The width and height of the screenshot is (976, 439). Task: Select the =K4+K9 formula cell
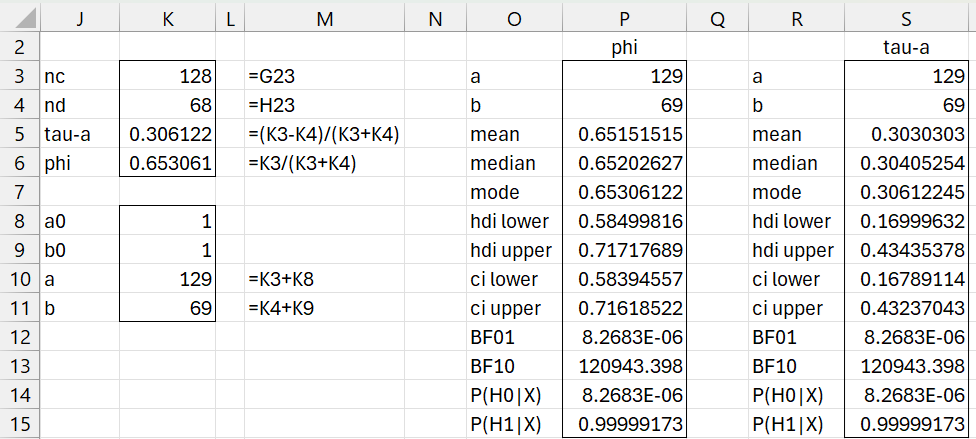pos(324,308)
